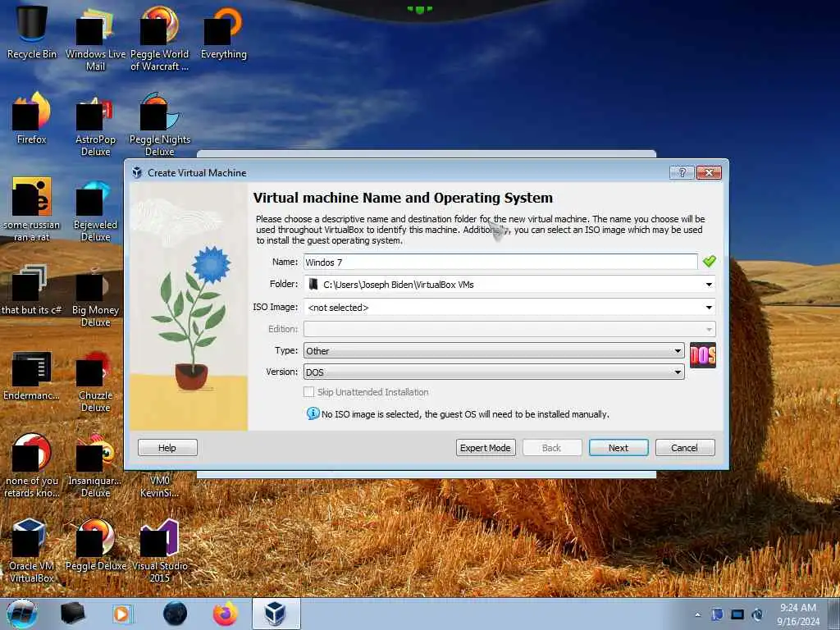Click the taskbar clock showing 9:24 AM
The height and width of the screenshot is (630, 840).
point(798,614)
